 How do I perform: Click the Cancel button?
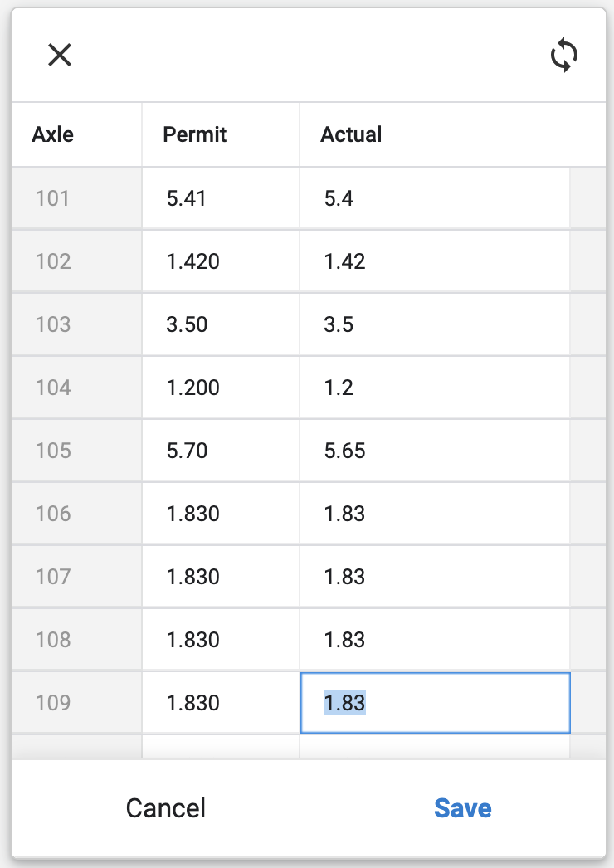click(x=166, y=808)
